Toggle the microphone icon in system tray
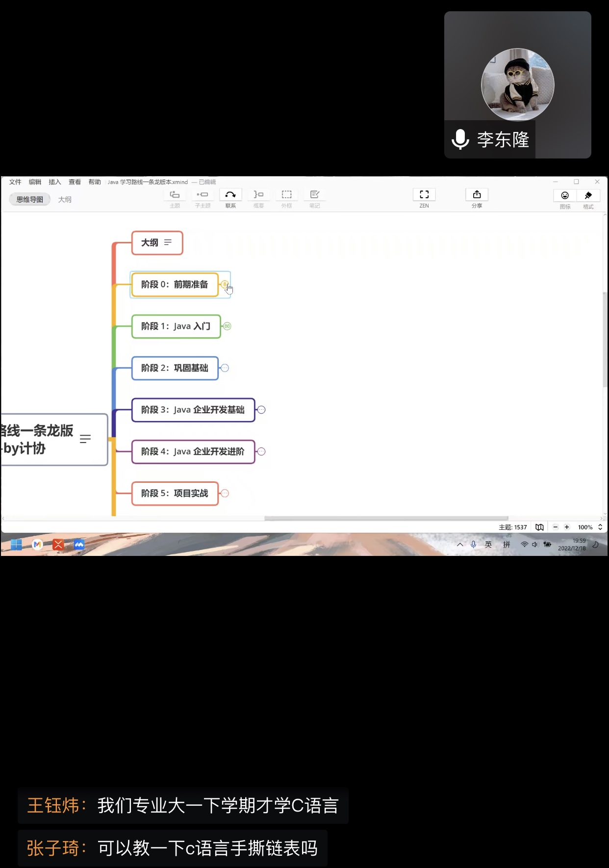The width and height of the screenshot is (609, 868). click(x=473, y=544)
